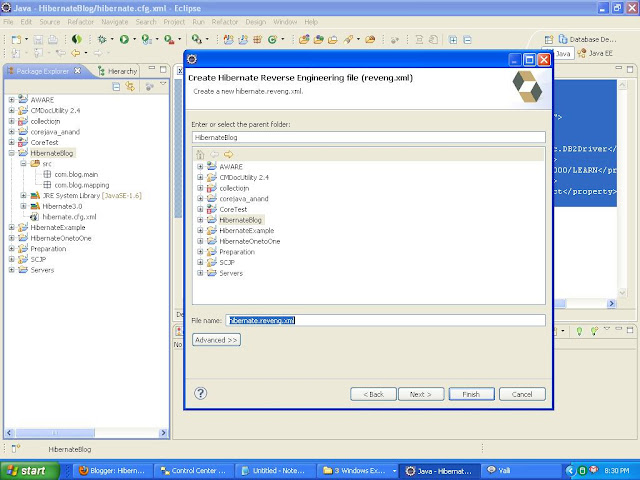Expand the Servers node in dialog tree
This screenshot has width=640, height=480.
point(200,273)
